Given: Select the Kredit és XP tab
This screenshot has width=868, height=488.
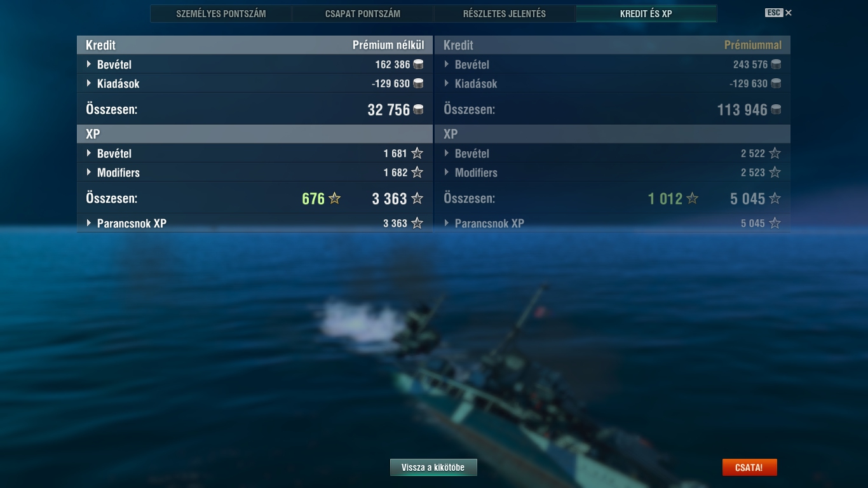Looking at the screenshot, I should [x=646, y=13].
